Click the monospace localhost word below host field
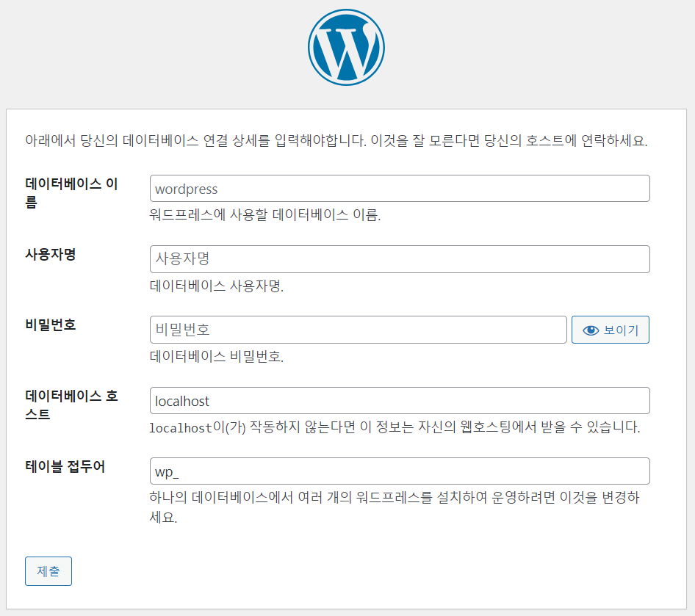Viewport: 695px width, 616px height. [181, 428]
